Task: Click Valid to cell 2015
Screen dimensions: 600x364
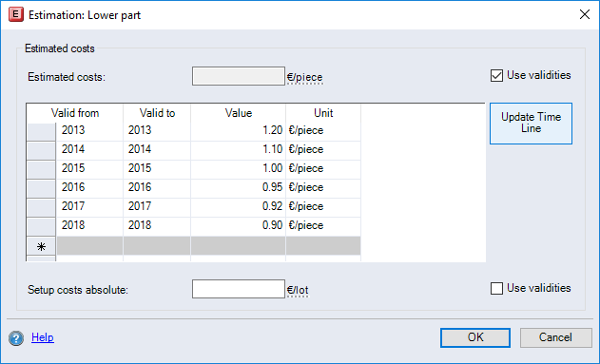Action: click(x=157, y=170)
